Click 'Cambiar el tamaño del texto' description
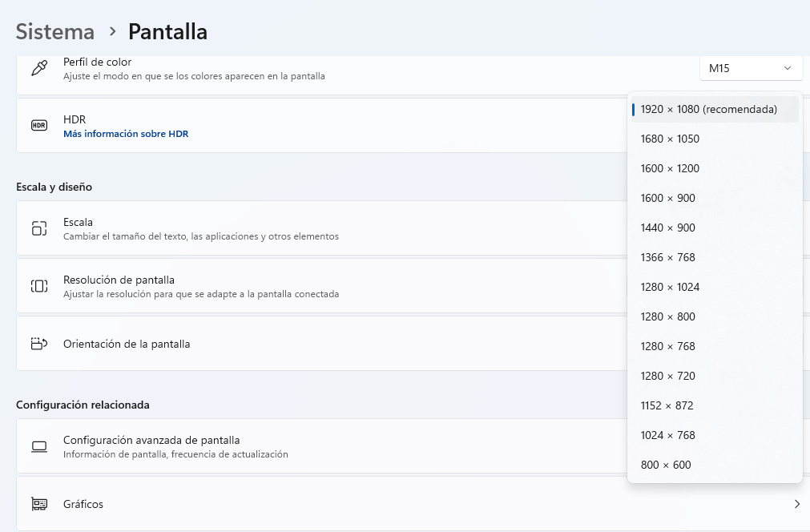The image size is (810, 532). [201, 236]
